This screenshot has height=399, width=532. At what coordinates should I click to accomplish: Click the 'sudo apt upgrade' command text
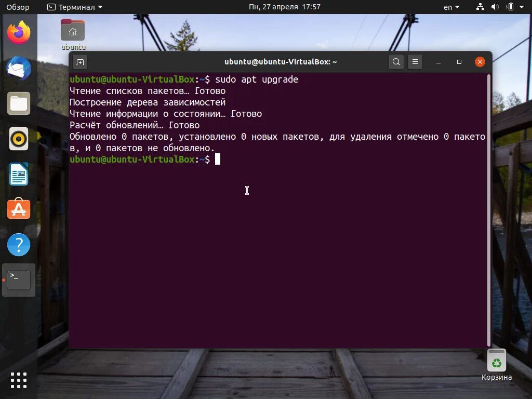257,79
